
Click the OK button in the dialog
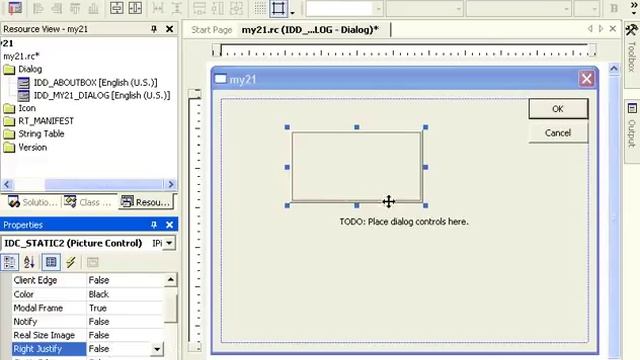(558, 109)
